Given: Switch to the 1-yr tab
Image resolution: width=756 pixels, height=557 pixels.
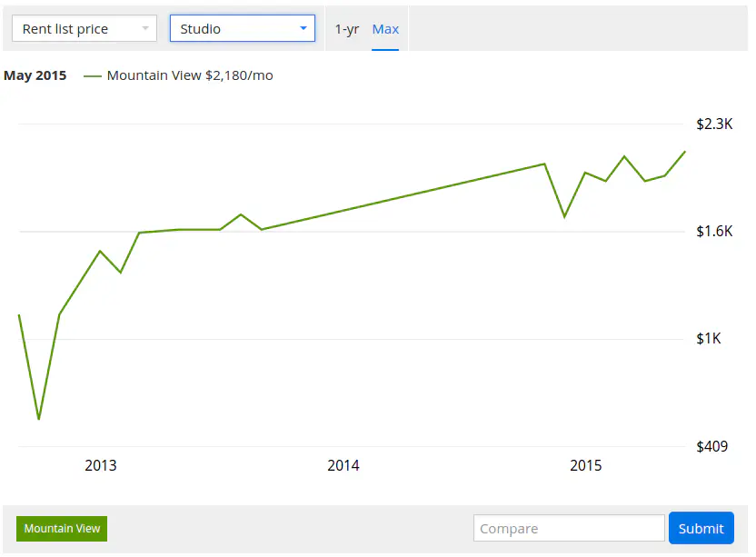Looking at the screenshot, I should [346, 29].
